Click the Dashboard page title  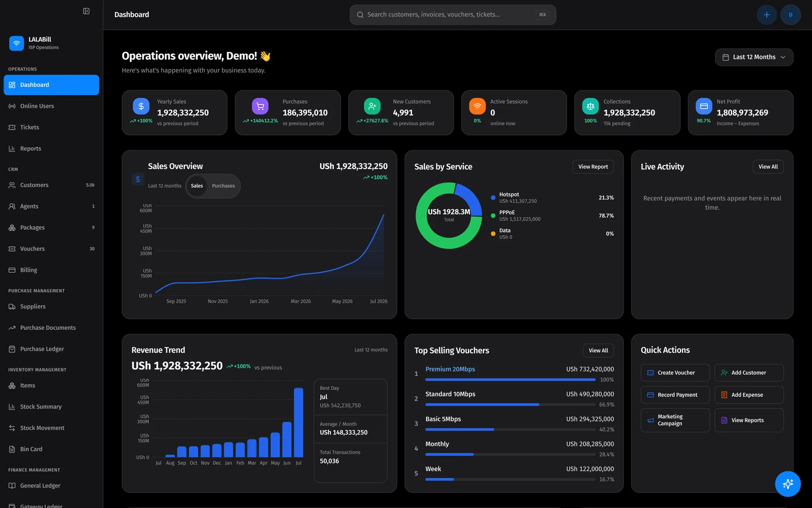[x=131, y=15]
